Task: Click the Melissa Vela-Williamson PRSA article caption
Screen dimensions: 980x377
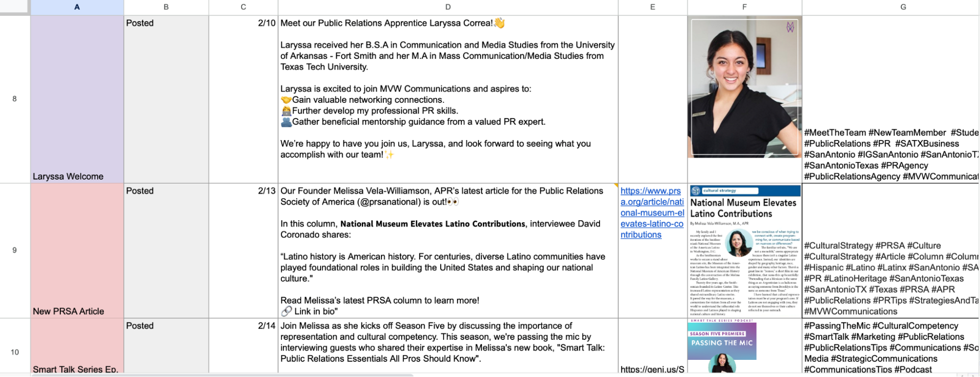Action: click(x=448, y=251)
